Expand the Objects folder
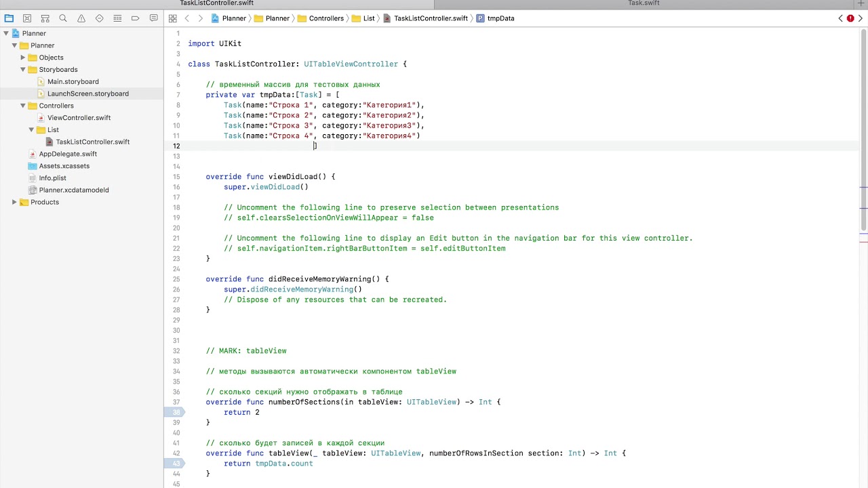The height and width of the screenshot is (488, 868). 22,58
